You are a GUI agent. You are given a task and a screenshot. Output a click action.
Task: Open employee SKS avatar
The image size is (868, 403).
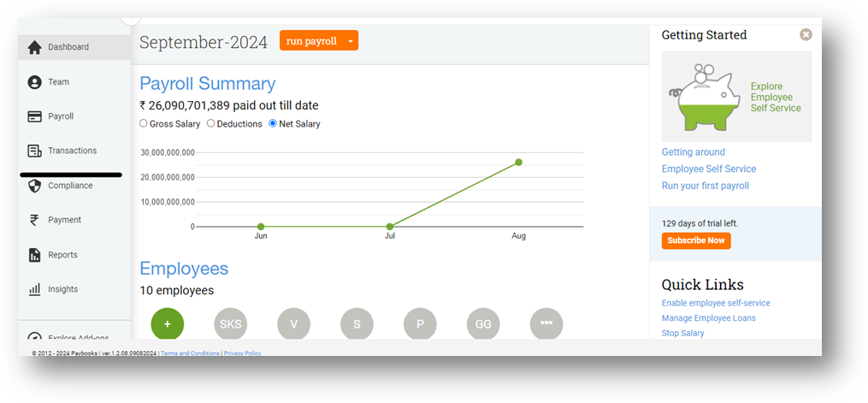coord(230,323)
